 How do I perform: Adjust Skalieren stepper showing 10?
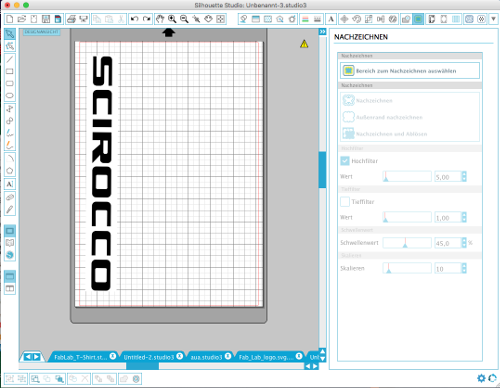[x=464, y=268]
